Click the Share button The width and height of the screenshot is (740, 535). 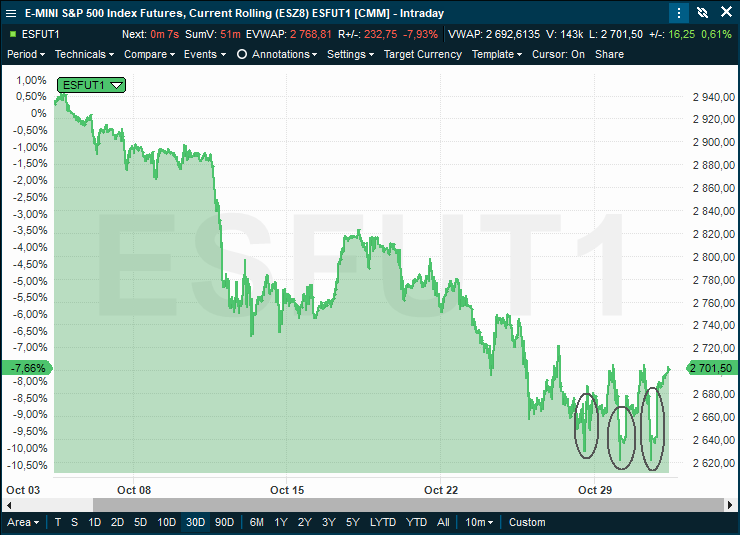pos(609,54)
